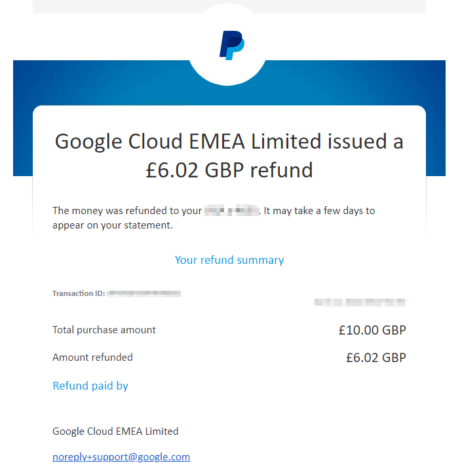The height and width of the screenshot is (476, 460).
Task: Click the noreply+support@google.com email link
Action: point(121,457)
